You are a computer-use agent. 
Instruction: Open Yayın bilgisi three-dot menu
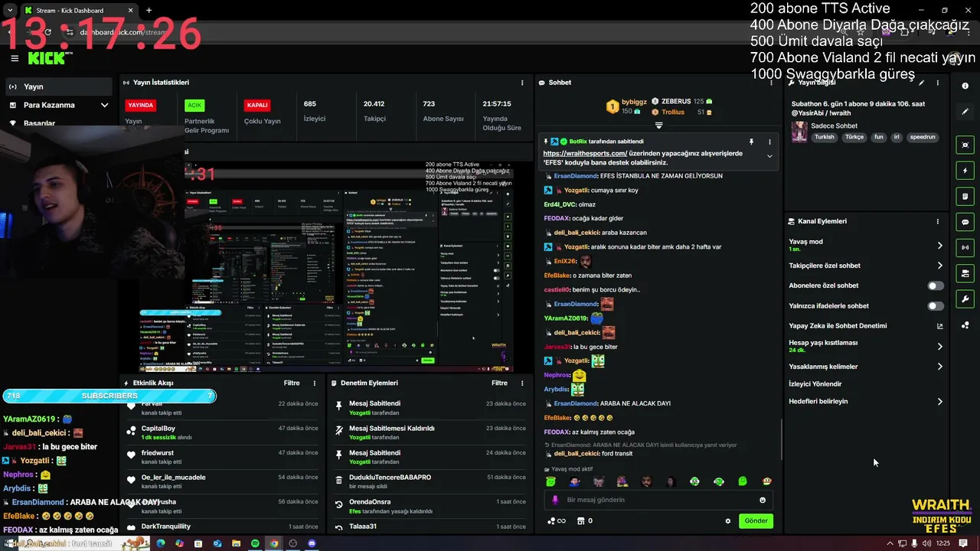point(938,83)
